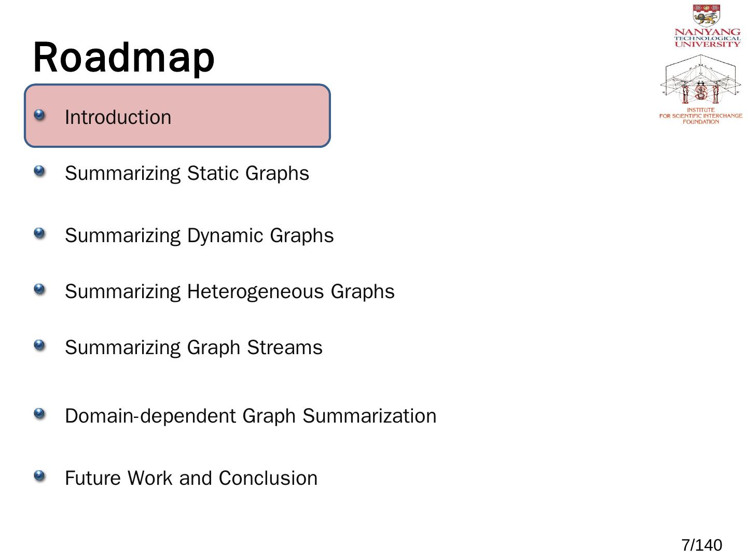Jump to Summarizing Dynamic Graphs
The image size is (747, 560).
click(x=199, y=235)
